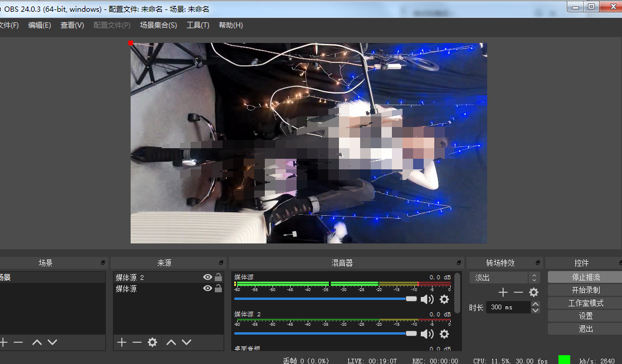Click the red corner handle of preview
Image resolution: width=622 pixels, height=364 pixels.
coord(131,43)
